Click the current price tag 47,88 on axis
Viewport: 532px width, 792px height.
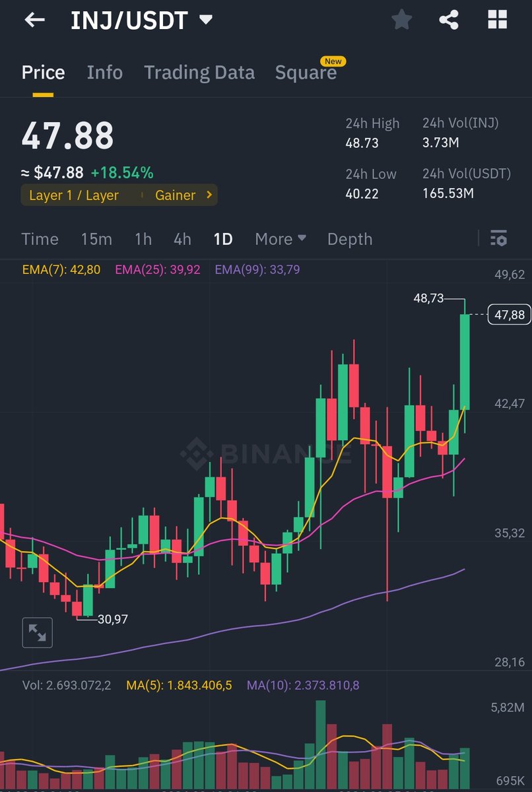[510, 315]
